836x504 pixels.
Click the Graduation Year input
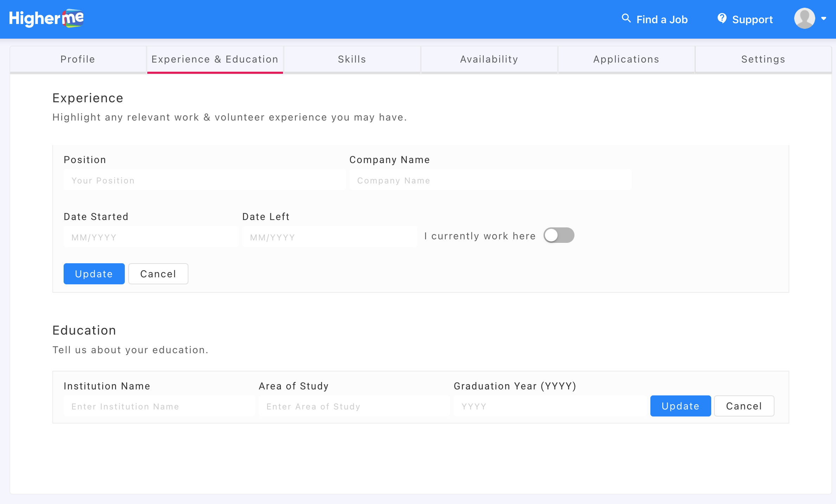549,406
